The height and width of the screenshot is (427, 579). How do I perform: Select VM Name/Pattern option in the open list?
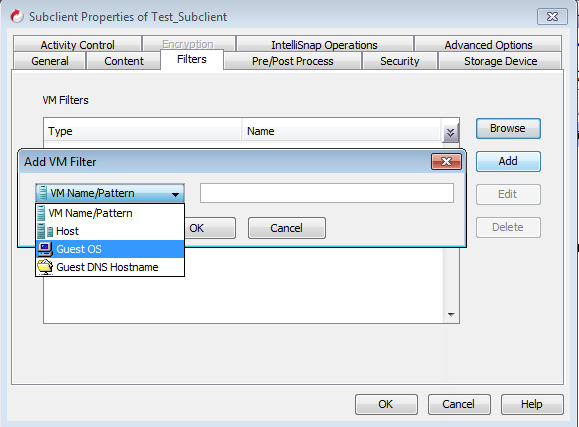(x=110, y=213)
